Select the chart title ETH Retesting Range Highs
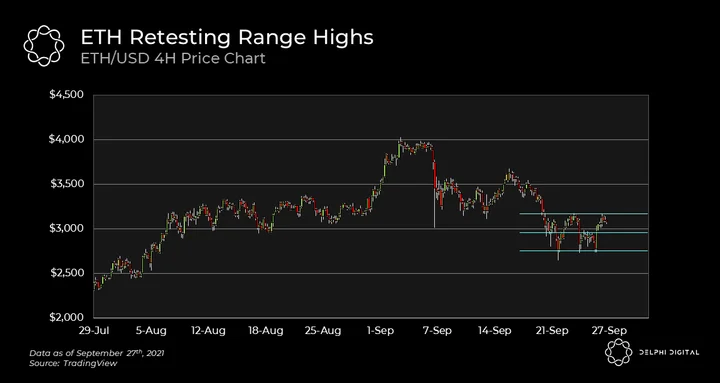 227,37
